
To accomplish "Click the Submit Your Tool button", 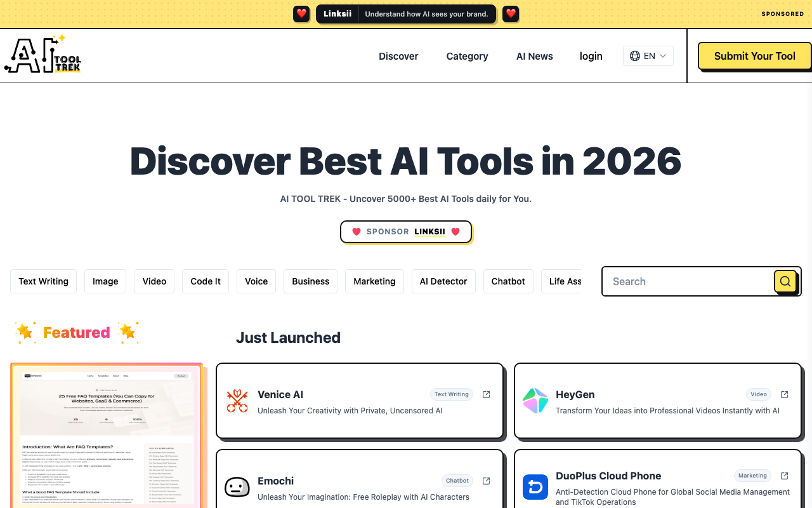I will (755, 56).
